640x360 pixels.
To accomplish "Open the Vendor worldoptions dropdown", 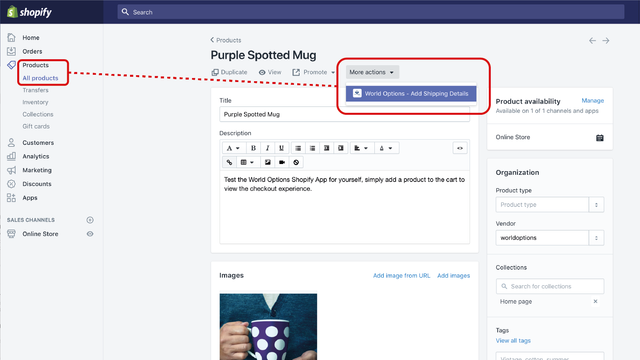I will tap(549, 238).
